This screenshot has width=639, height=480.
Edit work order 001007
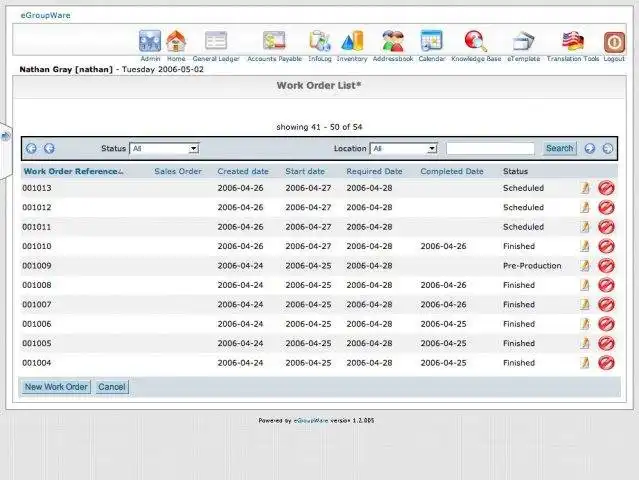point(585,304)
